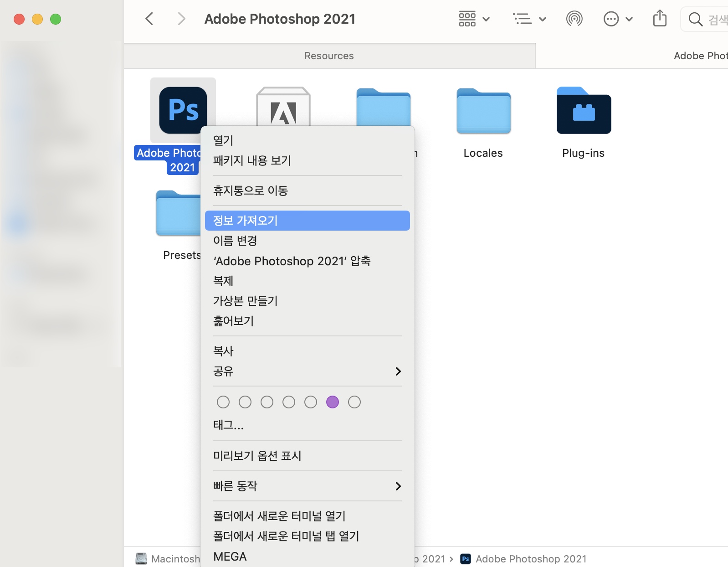Open the group-by list options
This screenshot has height=567, width=728.
[x=522, y=19]
